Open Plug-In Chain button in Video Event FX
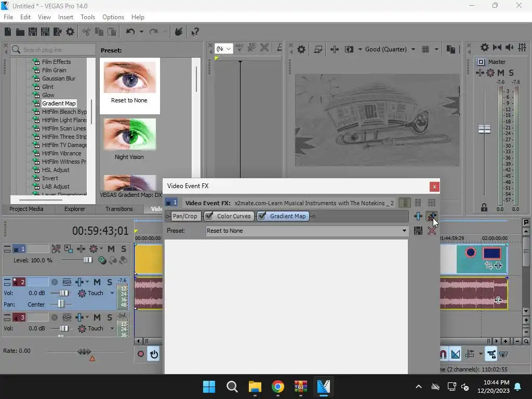The height and width of the screenshot is (399, 532). (418, 216)
